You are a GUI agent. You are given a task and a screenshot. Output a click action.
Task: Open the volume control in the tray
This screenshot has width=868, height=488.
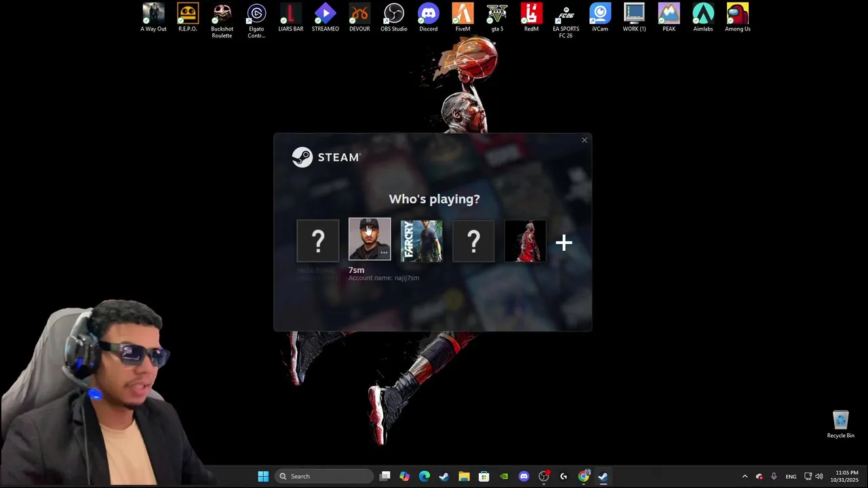tap(819, 476)
